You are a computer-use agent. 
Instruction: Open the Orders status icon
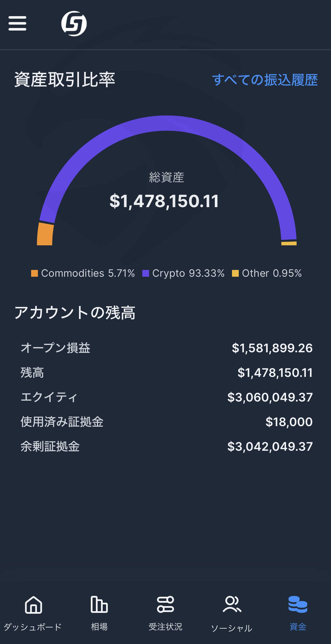pos(165,604)
